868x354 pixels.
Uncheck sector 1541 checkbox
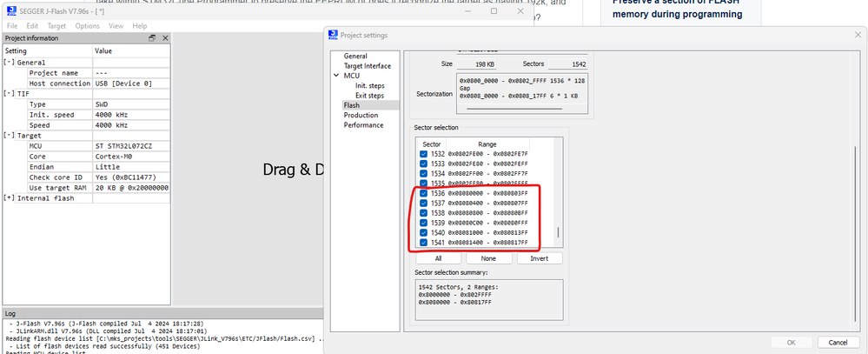pos(423,243)
